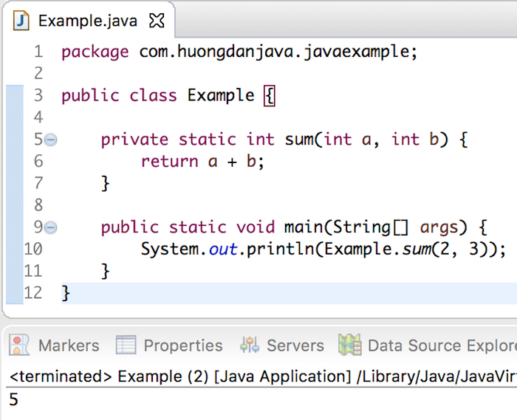Click 'println(Example.' call on line 10

(323, 249)
